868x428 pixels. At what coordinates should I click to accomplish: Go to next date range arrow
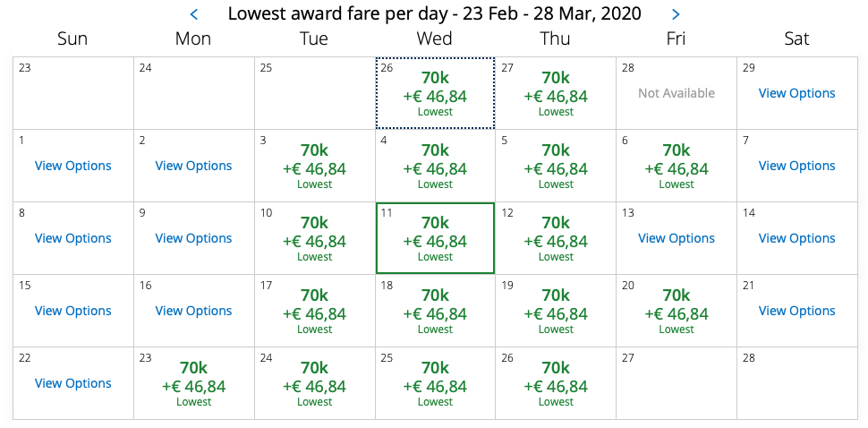coord(676,14)
